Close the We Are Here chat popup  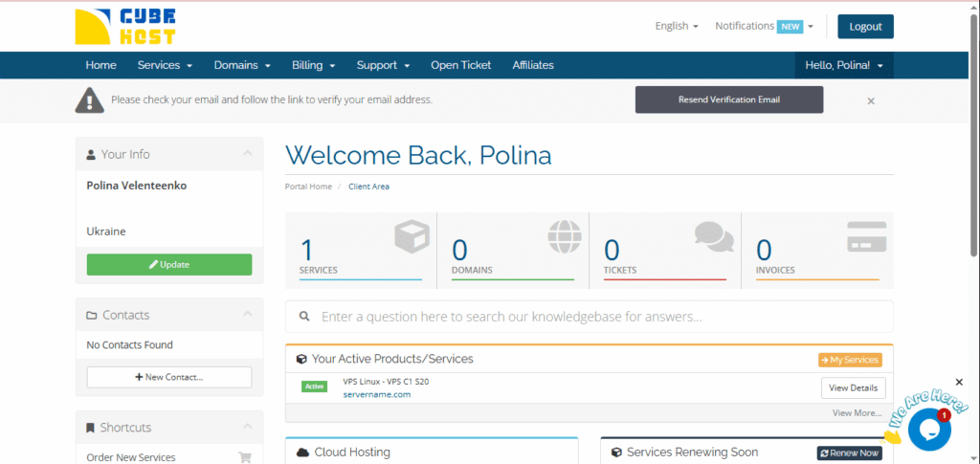959,383
